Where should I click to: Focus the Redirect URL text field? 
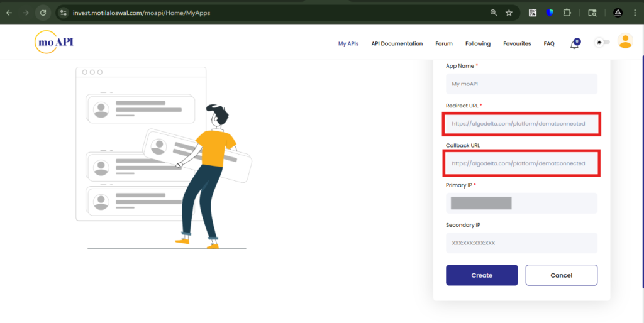(x=521, y=124)
